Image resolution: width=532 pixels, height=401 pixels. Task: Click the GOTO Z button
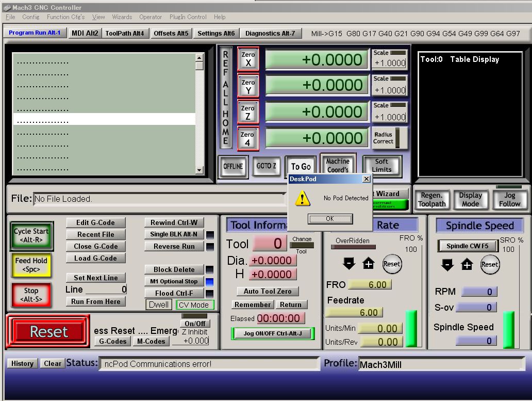coord(267,166)
